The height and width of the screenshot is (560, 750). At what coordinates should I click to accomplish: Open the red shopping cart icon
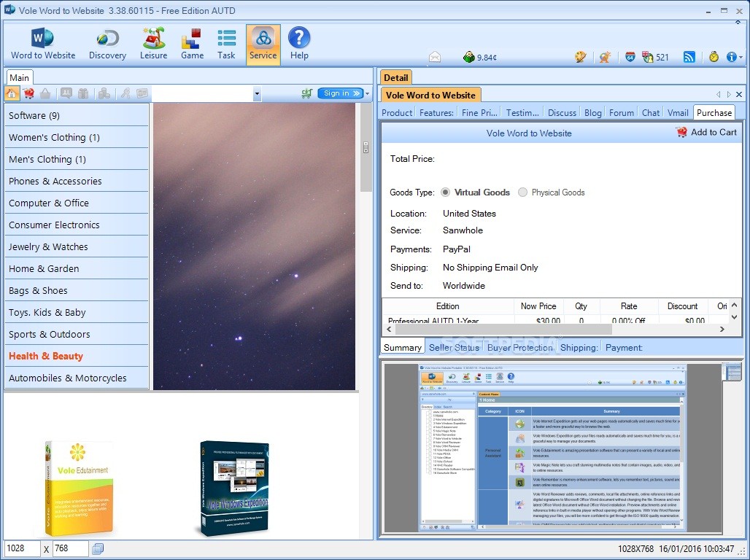[x=28, y=93]
